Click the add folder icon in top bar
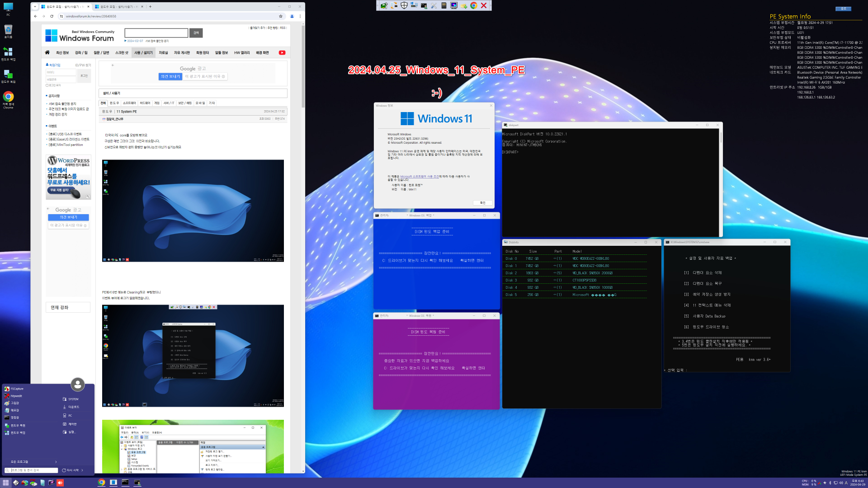The height and width of the screenshot is (488, 868). click(x=464, y=5)
